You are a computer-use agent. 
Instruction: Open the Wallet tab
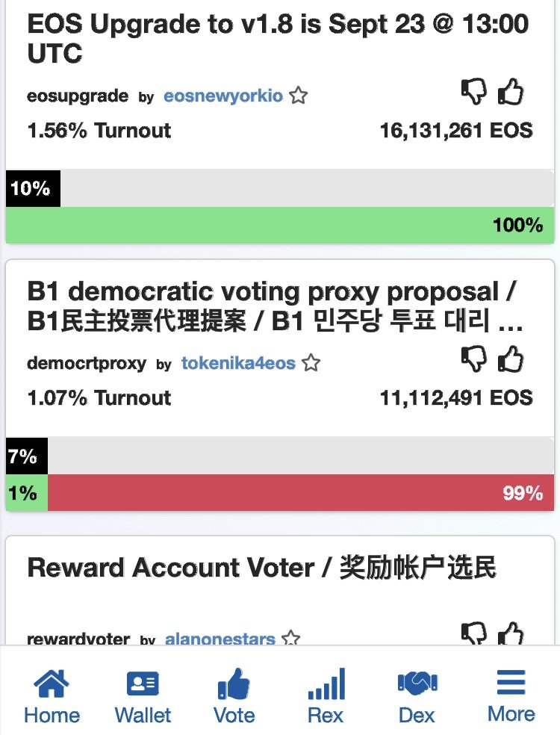(x=143, y=698)
